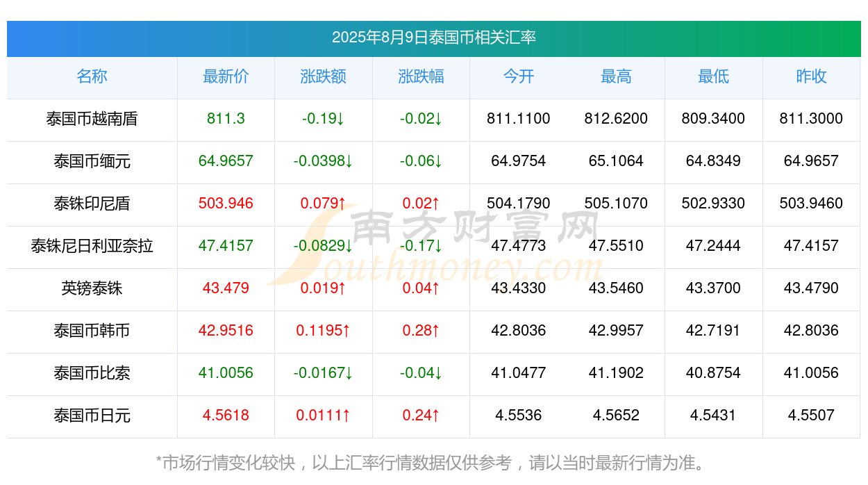This screenshot has width=868, height=485.
Task: Select the 最新价 column header
Action: point(226,76)
